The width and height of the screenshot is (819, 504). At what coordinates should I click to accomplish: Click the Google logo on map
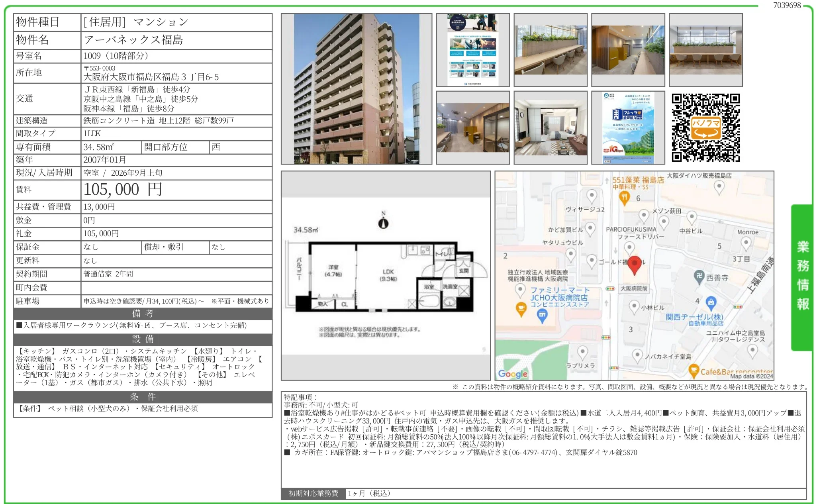coord(513,374)
